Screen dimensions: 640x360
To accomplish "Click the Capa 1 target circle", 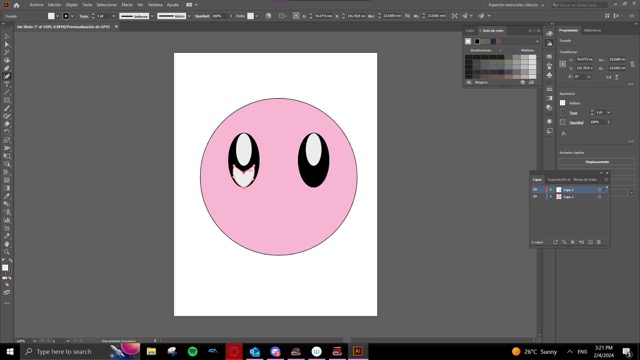I will point(599,197).
